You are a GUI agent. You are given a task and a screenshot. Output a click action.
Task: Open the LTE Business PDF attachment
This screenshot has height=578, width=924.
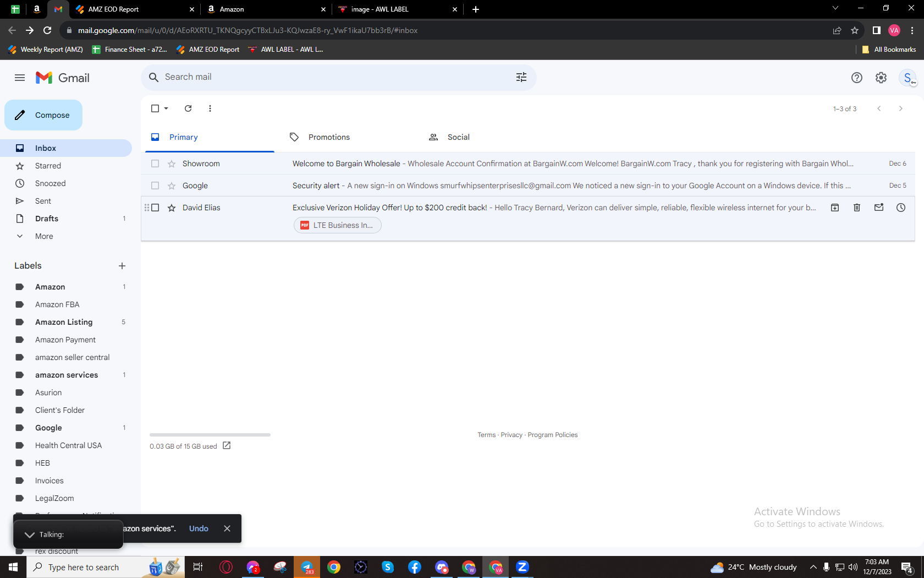tap(338, 225)
